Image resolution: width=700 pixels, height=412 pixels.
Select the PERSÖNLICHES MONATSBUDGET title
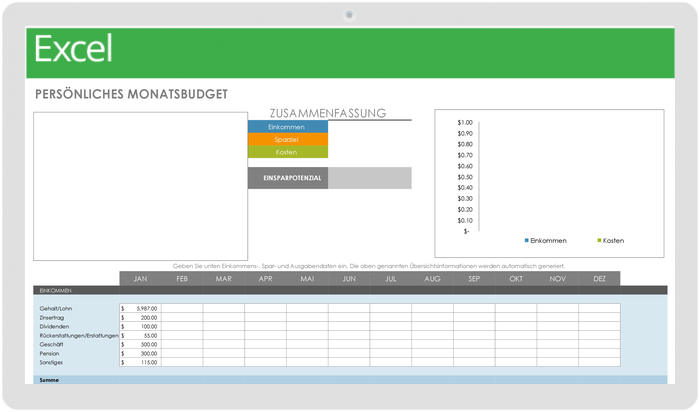(132, 94)
